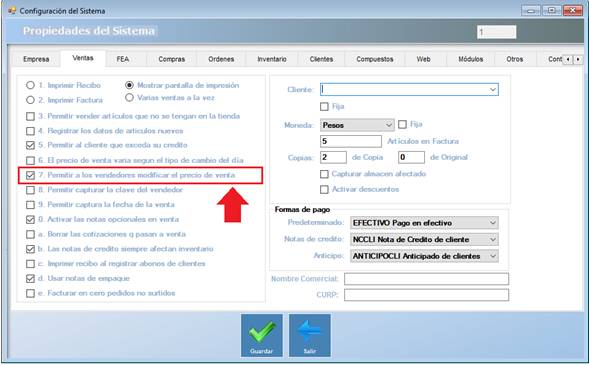Screen dimensions: 589x365
Task: Open the Módulos tab
Action: click(x=470, y=59)
